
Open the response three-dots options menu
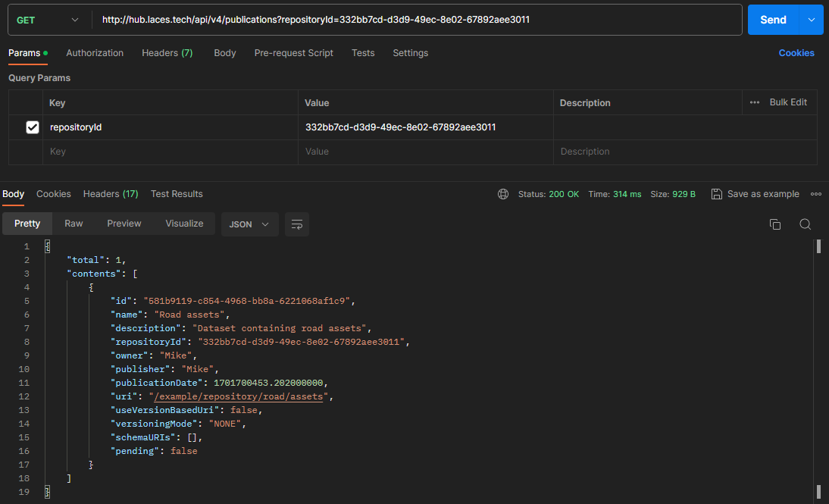(816, 194)
